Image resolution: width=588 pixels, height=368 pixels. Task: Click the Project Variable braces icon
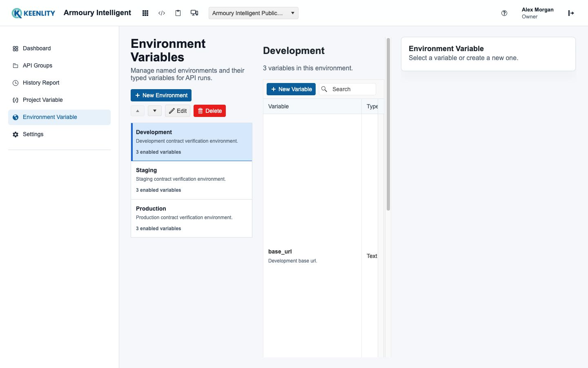(x=16, y=100)
